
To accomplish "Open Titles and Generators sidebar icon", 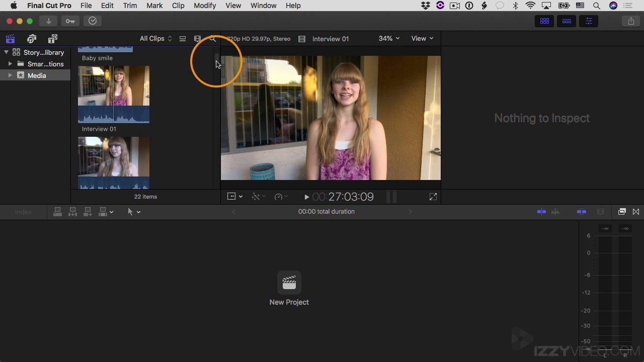I will pos(53,39).
